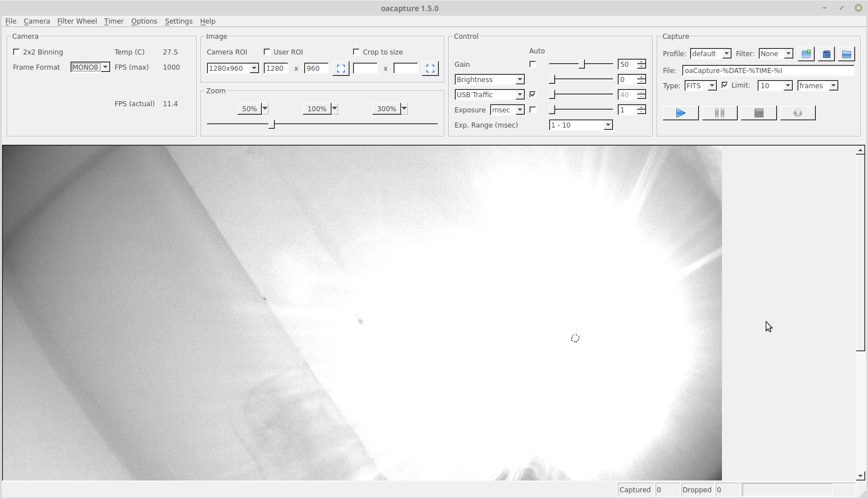Open the 300% zoom arrow menu

pyautogui.click(x=404, y=108)
